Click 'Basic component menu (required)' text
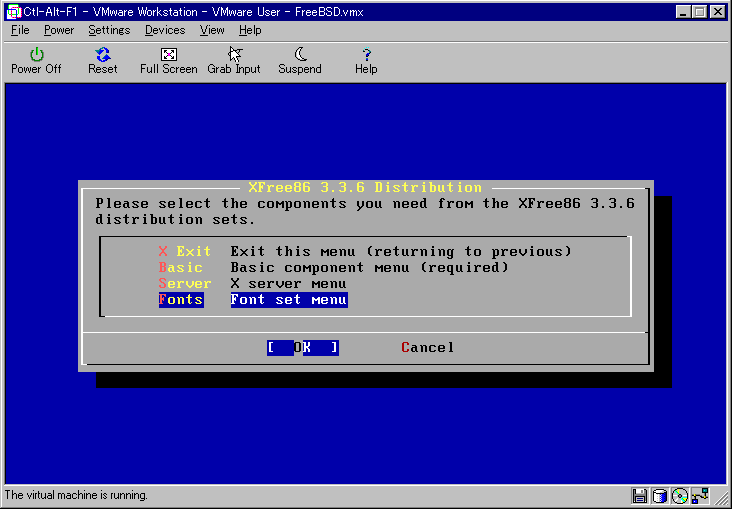Image resolution: width=732 pixels, height=509 pixels. click(369, 268)
